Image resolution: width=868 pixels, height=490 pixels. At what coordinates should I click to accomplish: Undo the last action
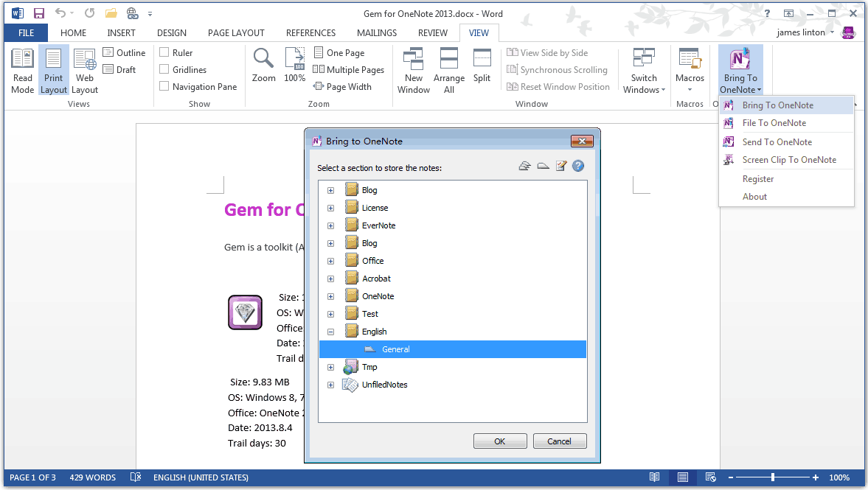(x=60, y=13)
